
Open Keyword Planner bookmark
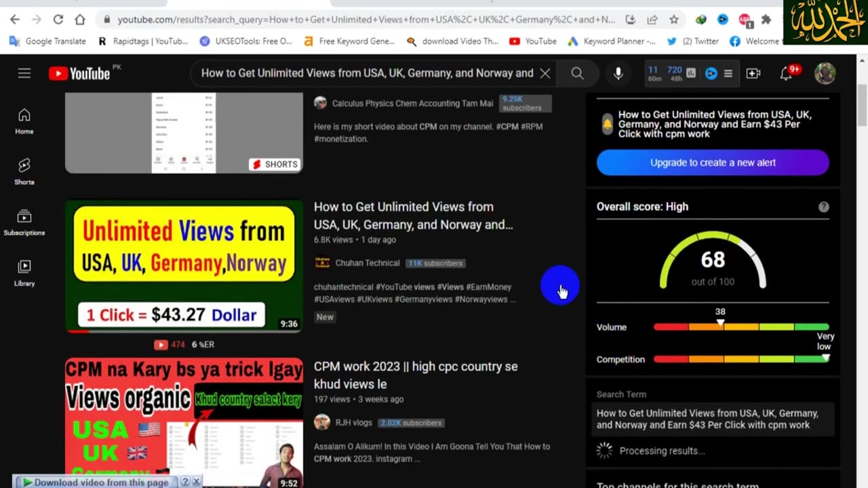click(x=612, y=41)
